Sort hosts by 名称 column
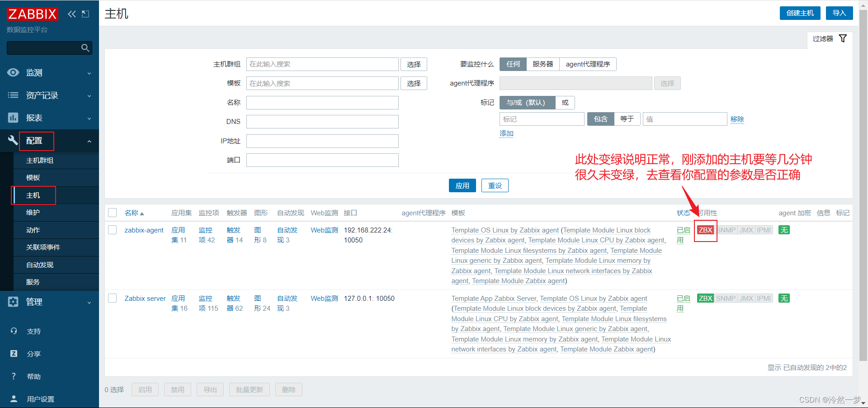The height and width of the screenshot is (408, 868). coord(134,213)
